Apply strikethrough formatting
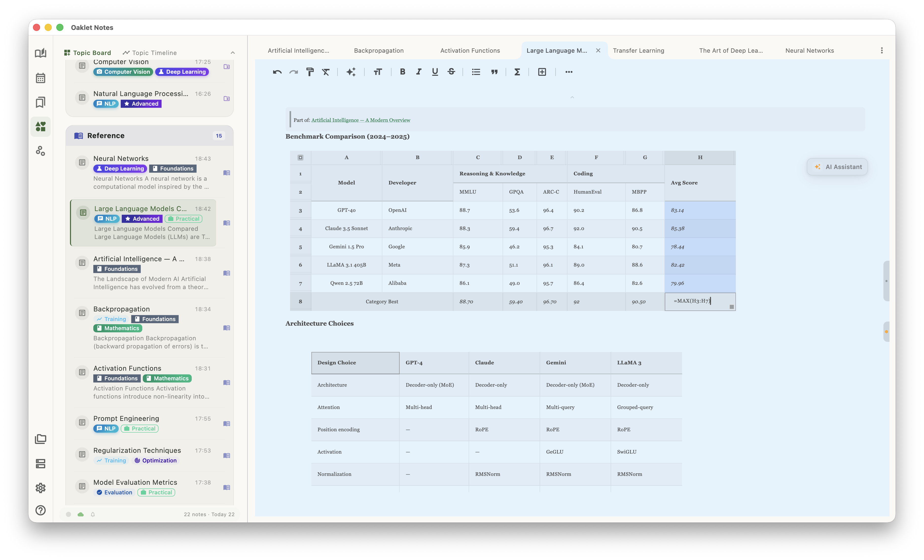Viewport: 924px width, 560px height. tap(451, 72)
